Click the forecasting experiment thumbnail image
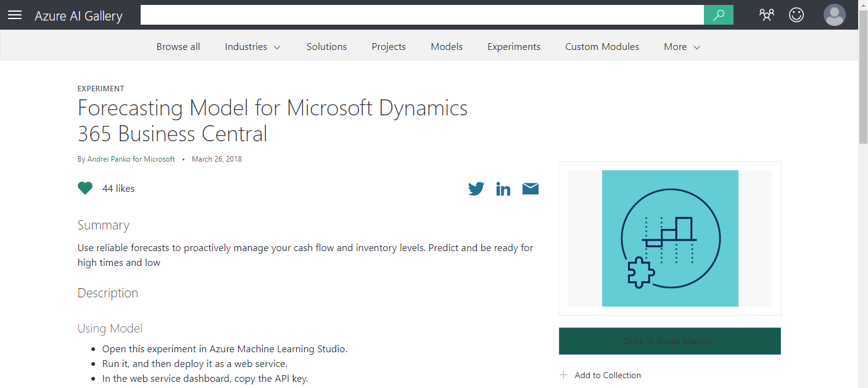Viewport: 868px width, 388px height. (670, 238)
